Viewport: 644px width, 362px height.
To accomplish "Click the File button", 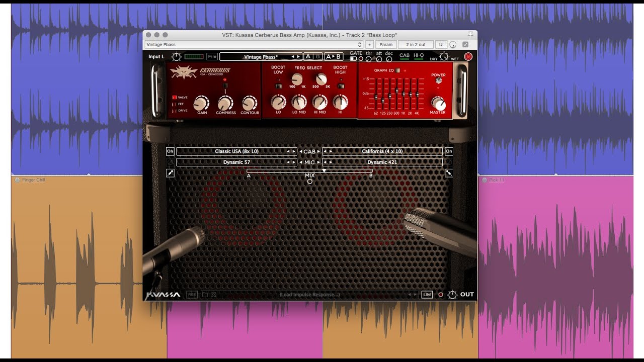I will click(212, 57).
